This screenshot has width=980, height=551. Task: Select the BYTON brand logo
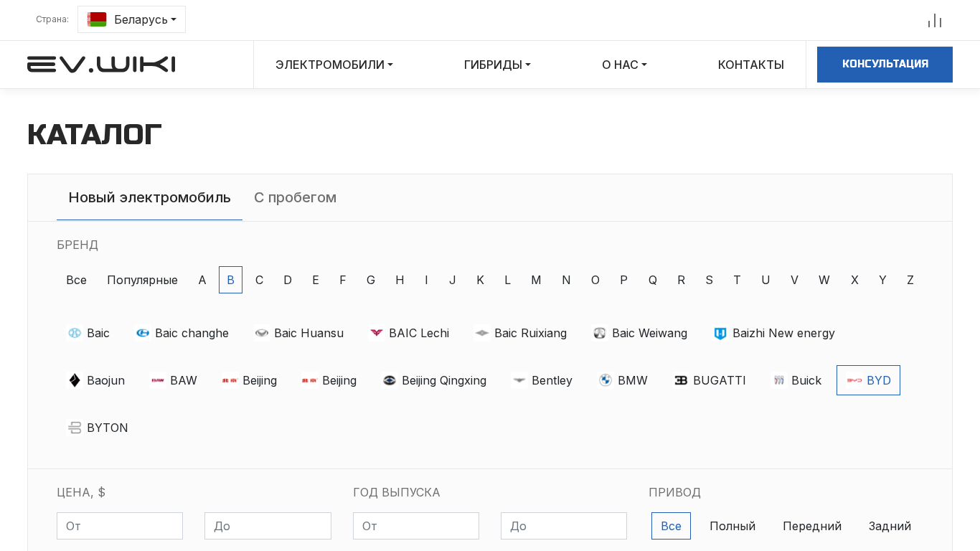point(75,428)
